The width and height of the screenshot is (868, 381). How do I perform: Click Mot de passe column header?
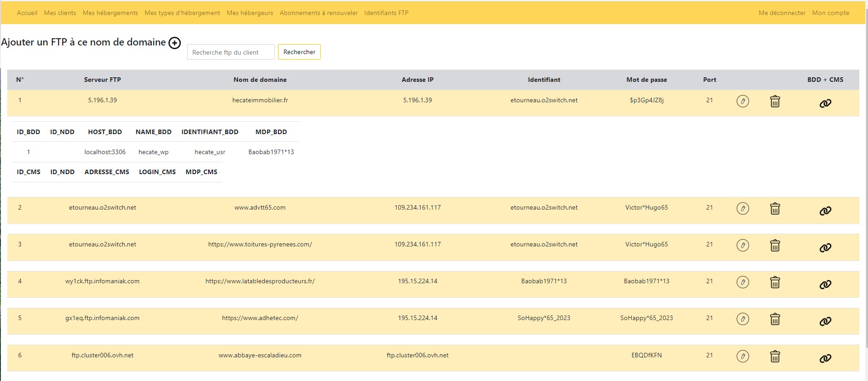tap(646, 80)
